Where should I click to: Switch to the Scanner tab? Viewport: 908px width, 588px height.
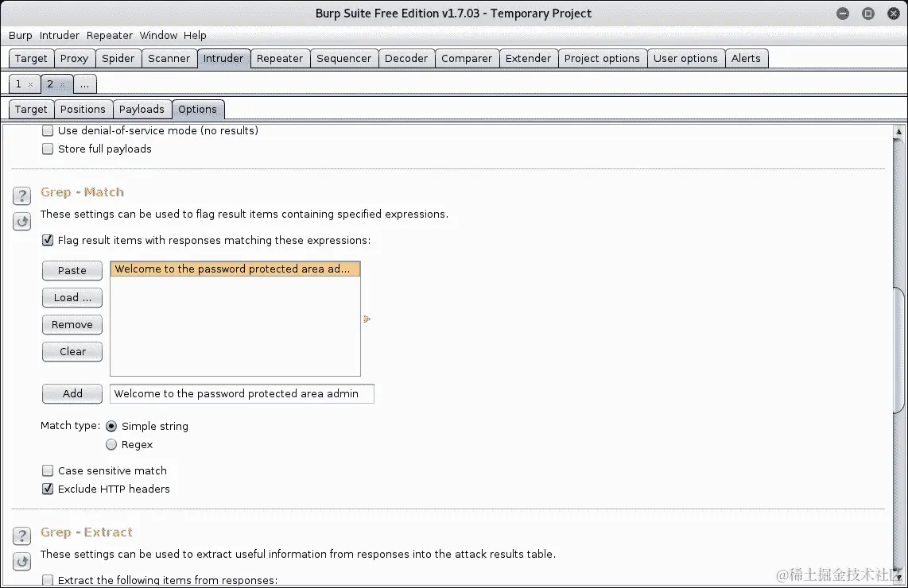[x=169, y=59]
